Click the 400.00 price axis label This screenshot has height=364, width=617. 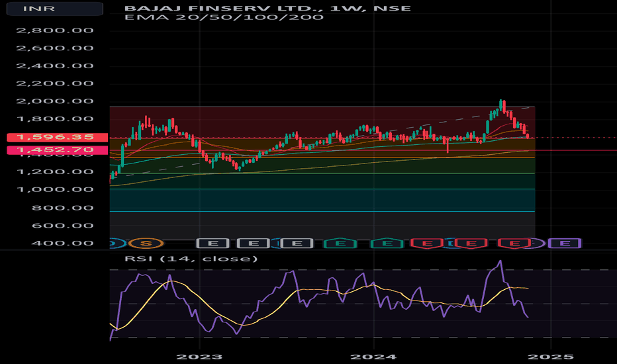click(x=62, y=244)
